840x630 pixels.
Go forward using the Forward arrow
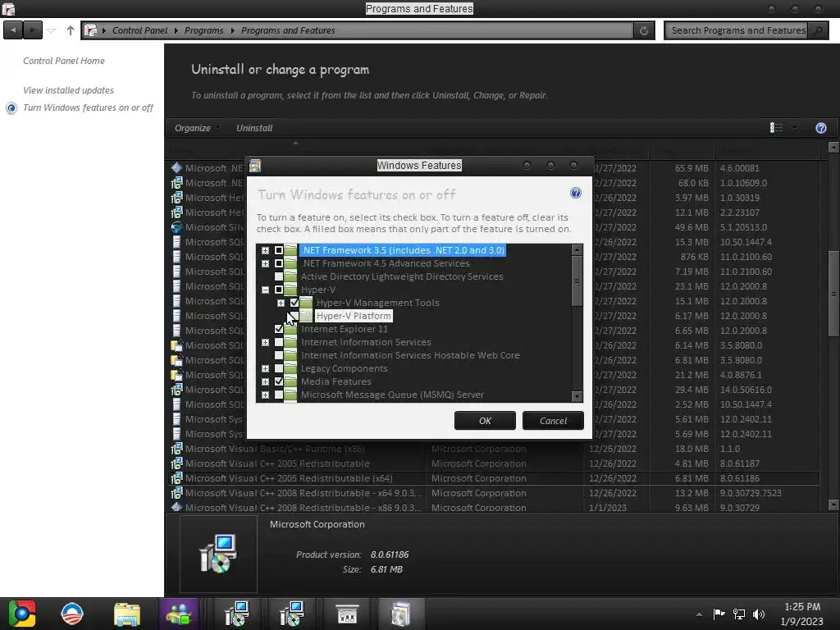[32, 30]
